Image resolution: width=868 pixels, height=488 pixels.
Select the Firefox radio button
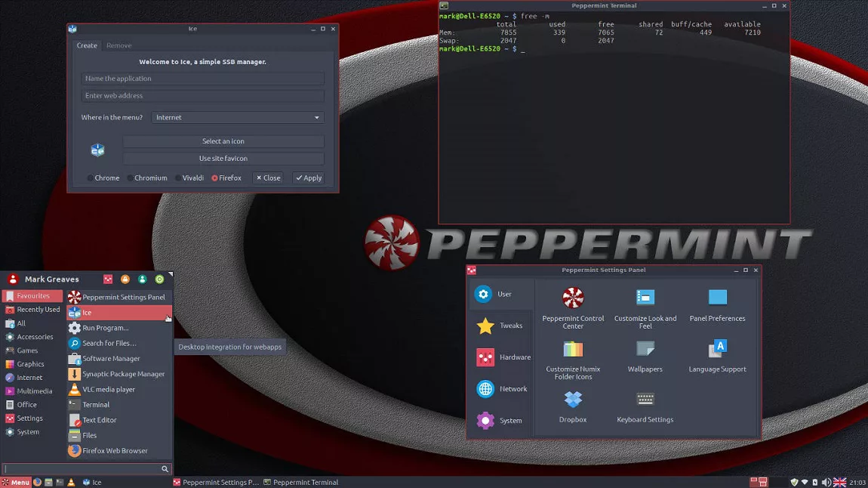[x=226, y=178]
